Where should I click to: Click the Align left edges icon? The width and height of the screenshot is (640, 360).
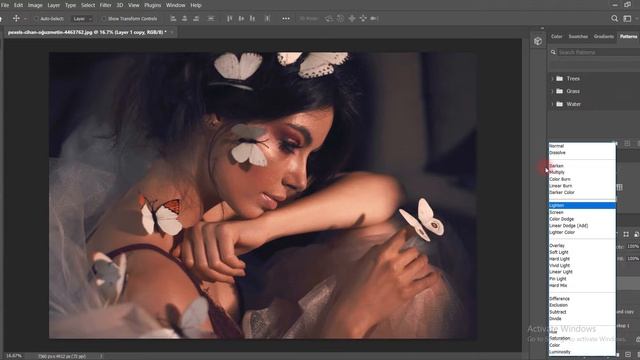(173, 18)
